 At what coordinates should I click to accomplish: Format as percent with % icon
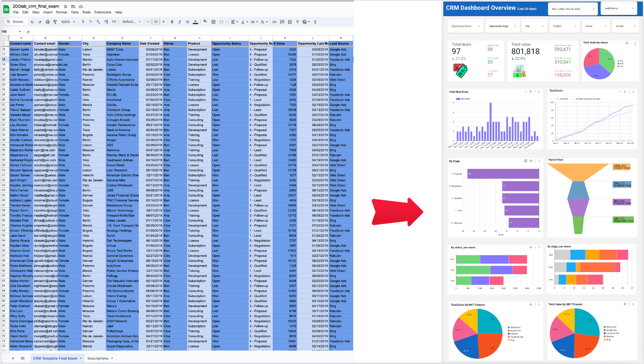click(91, 22)
